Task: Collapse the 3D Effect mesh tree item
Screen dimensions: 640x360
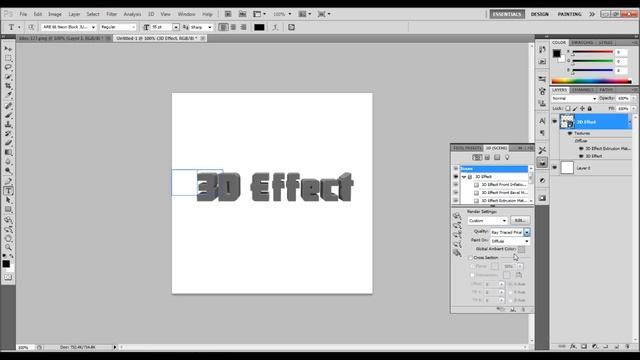Action: pos(464,177)
